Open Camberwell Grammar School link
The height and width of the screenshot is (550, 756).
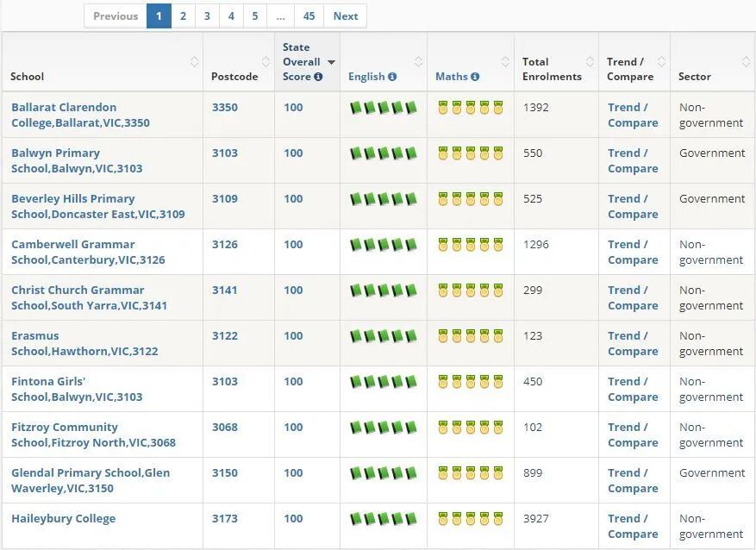tap(88, 252)
